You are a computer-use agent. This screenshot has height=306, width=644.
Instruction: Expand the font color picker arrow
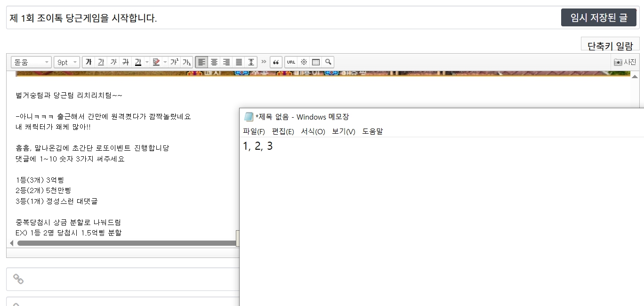point(147,62)
